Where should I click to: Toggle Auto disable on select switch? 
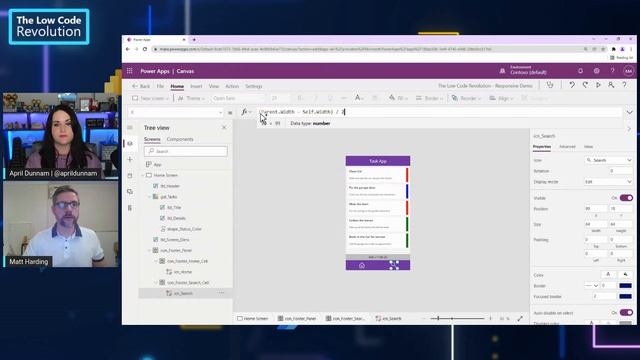pyautogui.click(x=626, y=313)
